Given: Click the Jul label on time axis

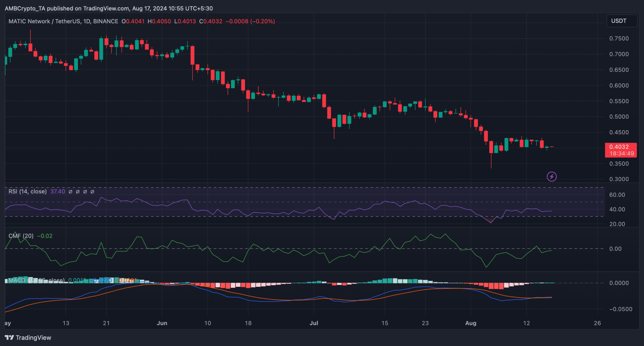Looking at the screenshot, I should coord(314,323).
